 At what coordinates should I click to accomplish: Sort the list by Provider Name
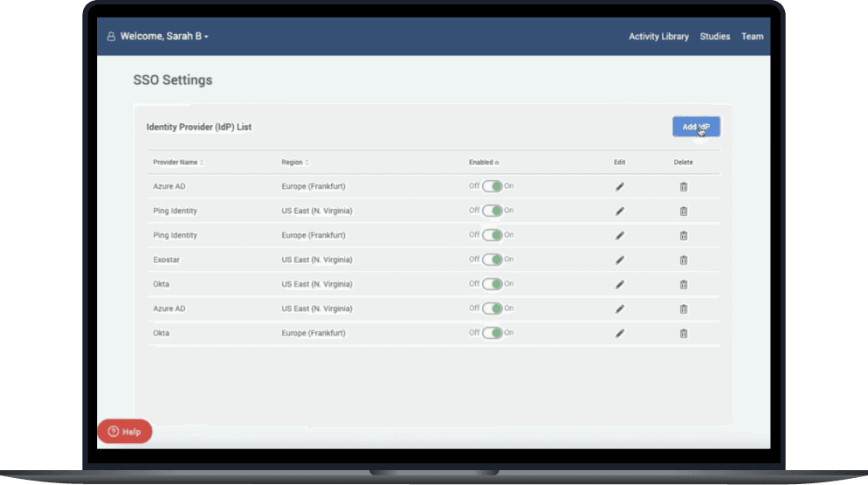point(178,163)
